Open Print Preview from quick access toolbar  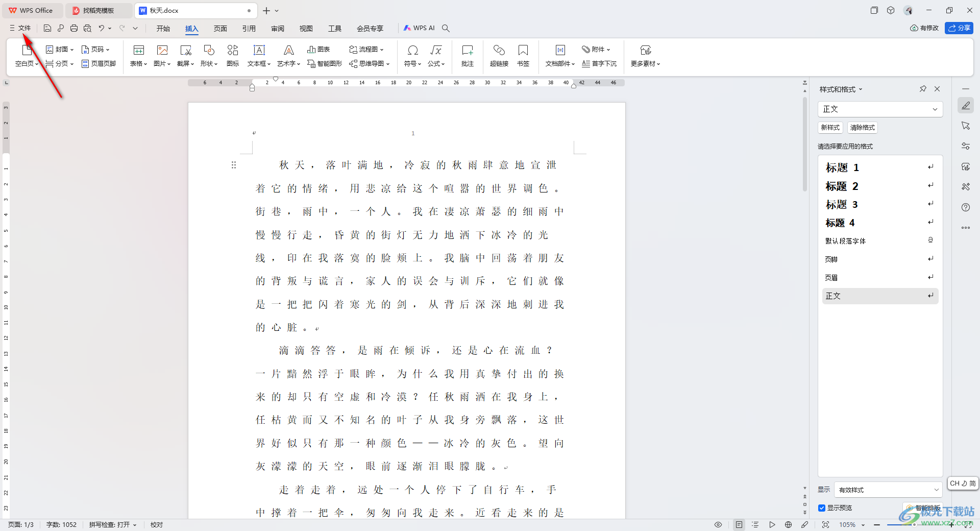coord(87,29)
